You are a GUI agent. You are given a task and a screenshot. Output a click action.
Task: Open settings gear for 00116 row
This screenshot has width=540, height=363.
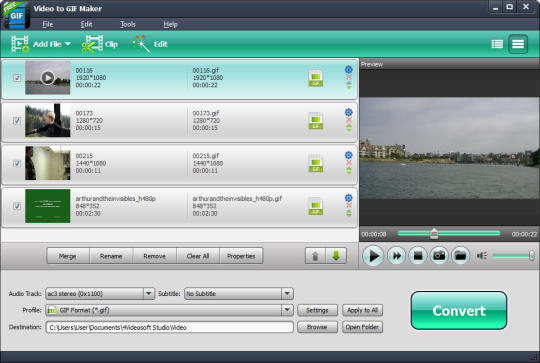pyautogui.click(x=349, y=69)
